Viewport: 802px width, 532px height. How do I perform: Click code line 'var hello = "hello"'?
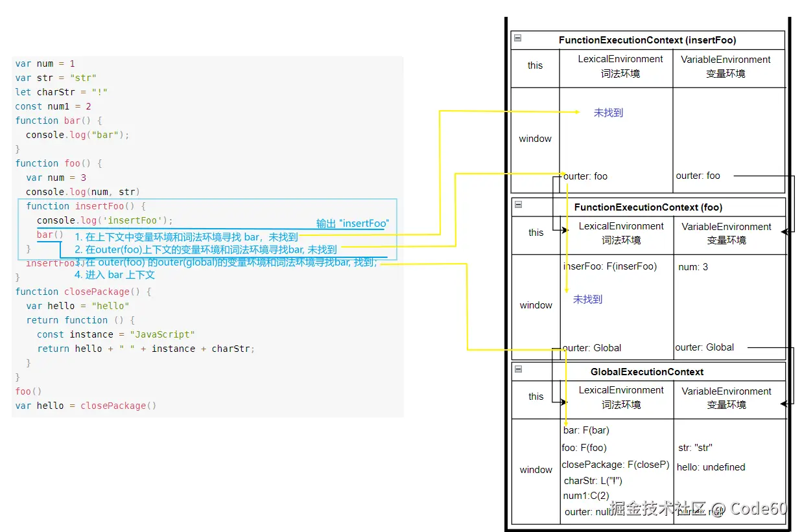coord(78,306)
